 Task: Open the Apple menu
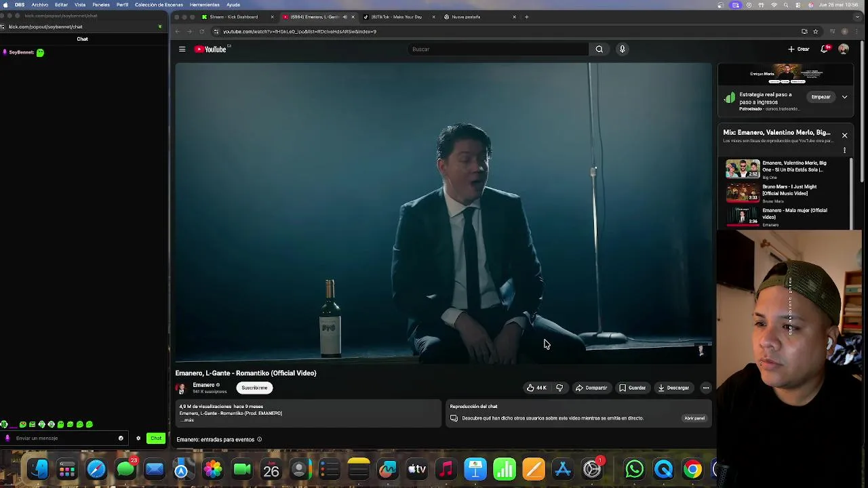tap(6, 5)
